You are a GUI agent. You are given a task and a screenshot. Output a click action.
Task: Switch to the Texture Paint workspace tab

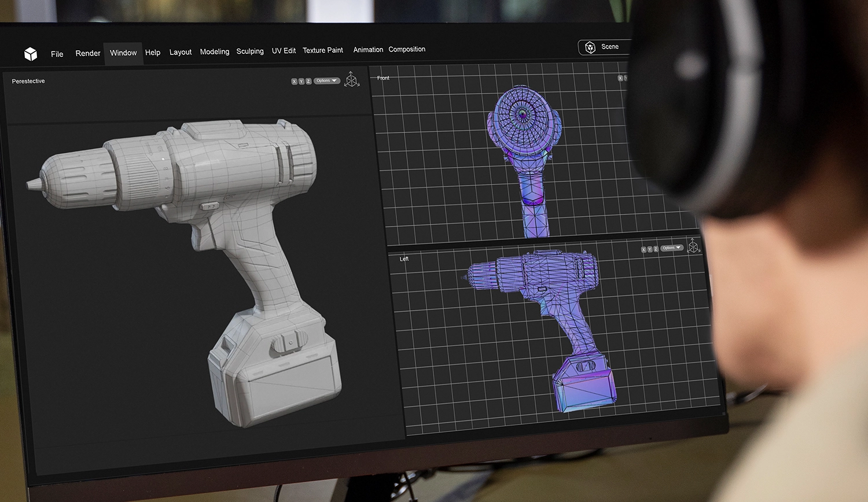click(x=322, y=50)
